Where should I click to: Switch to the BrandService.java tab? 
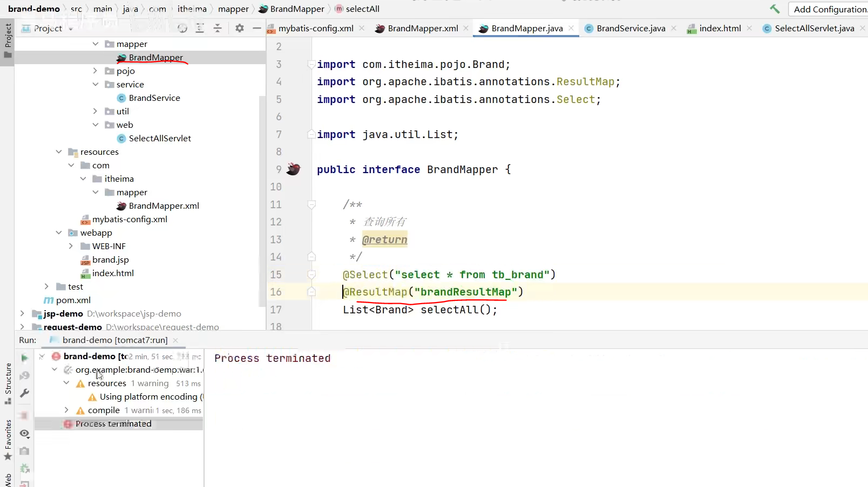630,29
